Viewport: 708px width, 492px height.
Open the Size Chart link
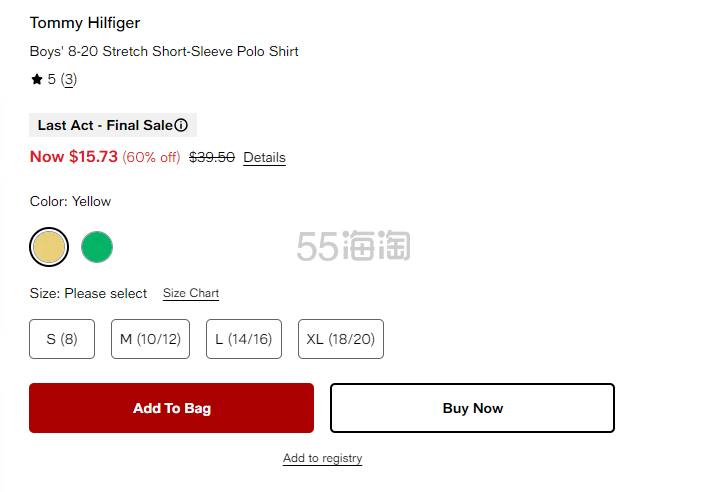[x=191, y=293]
